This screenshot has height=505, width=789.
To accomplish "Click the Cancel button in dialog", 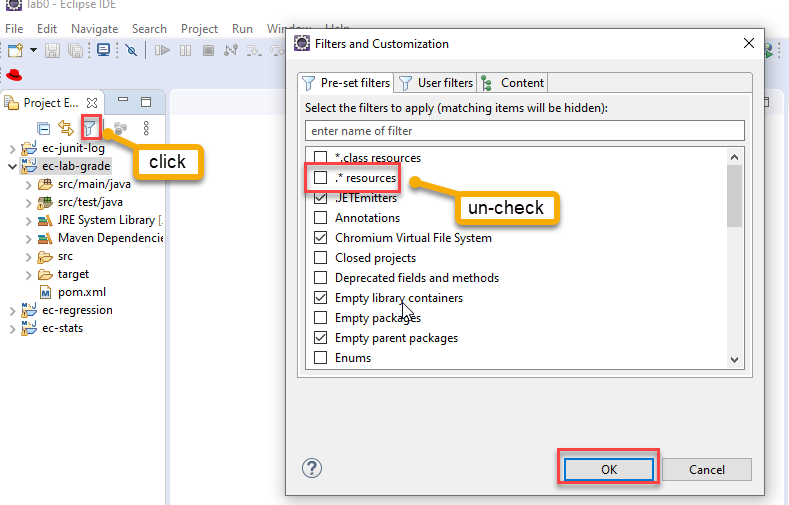I will (x=706, y=469).
